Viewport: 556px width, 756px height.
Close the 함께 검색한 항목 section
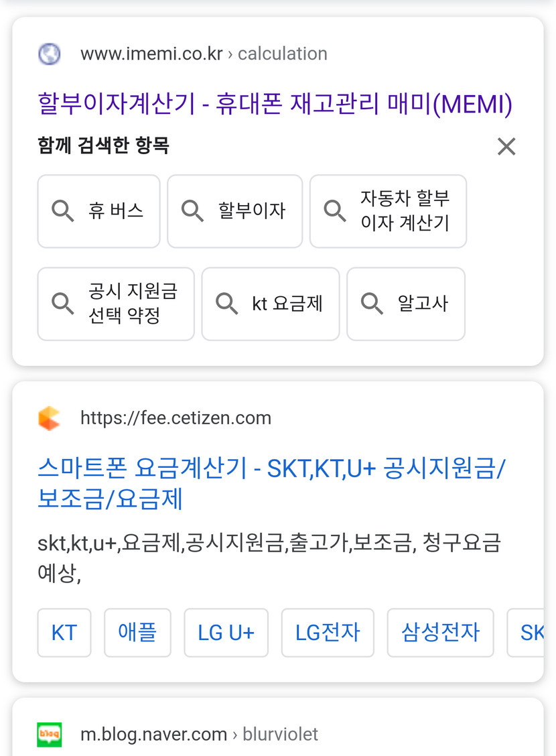[x=506, y=146]
